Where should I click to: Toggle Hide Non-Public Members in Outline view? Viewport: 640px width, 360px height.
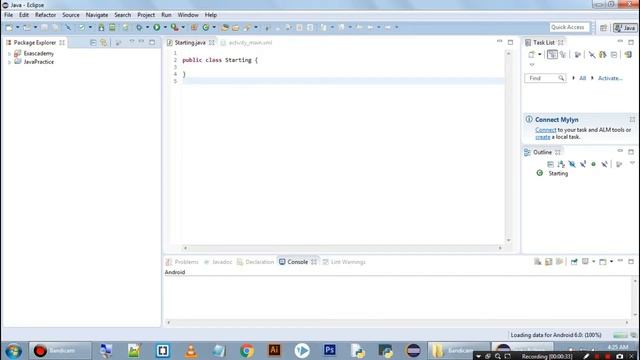593,164
